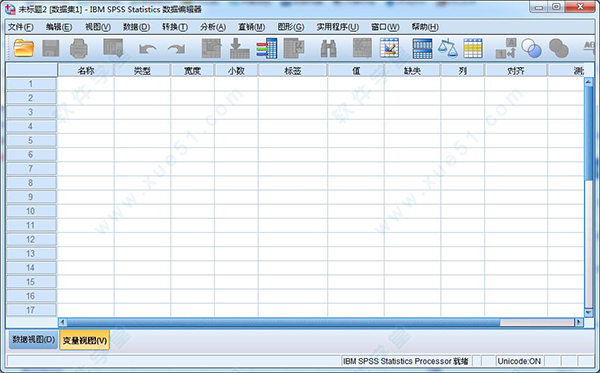
Task: Open Select Cases yellow grid icon
Action: click(473, 48)
